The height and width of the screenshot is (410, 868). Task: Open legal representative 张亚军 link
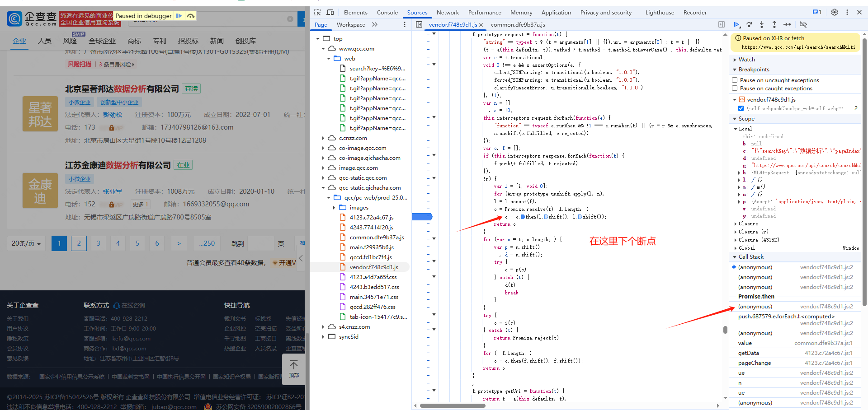[x=113, y=191]
